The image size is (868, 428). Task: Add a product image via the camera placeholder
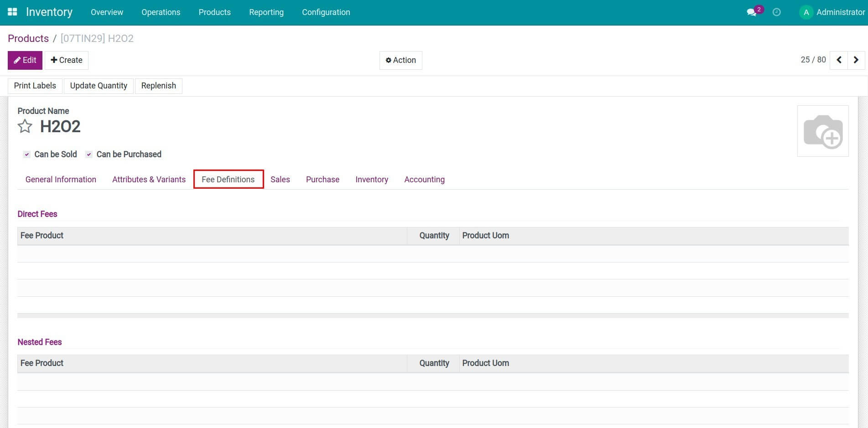point(823,131)
